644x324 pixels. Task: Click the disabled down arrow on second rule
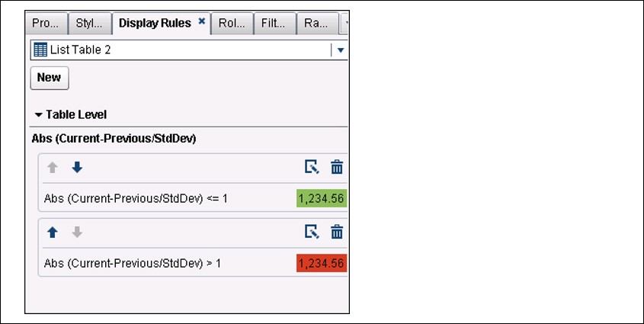point(76,232)
